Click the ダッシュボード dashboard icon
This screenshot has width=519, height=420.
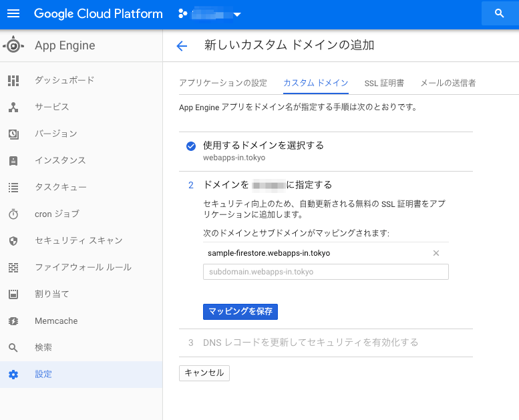click(13, 80)
